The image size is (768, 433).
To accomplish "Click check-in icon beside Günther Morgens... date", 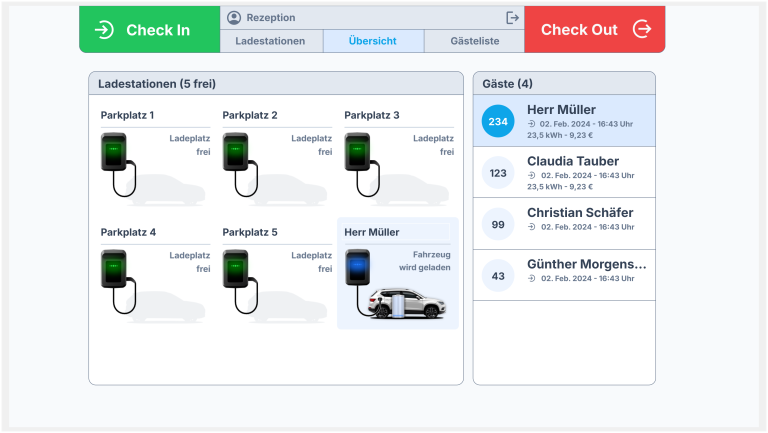I will [531, 278].
